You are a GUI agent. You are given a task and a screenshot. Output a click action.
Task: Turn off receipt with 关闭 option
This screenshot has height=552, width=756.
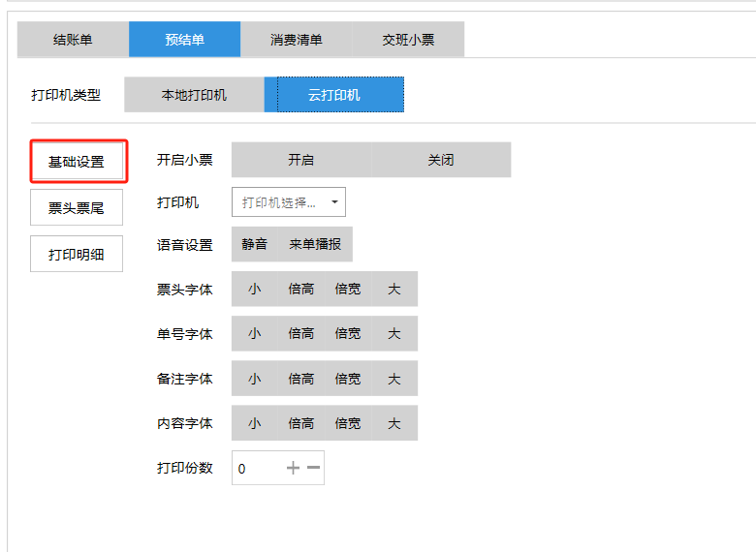[441, 160]
